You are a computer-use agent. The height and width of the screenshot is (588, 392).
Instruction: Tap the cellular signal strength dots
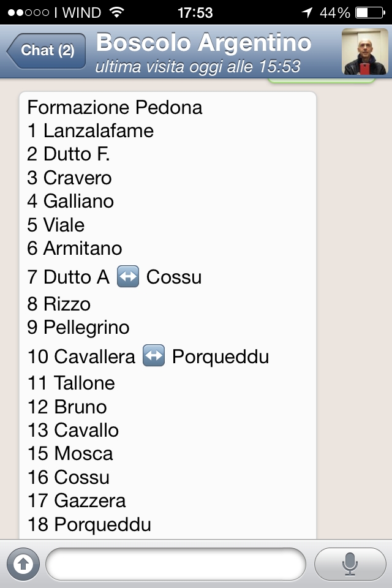pyautogui.click(x=29, y=13)
